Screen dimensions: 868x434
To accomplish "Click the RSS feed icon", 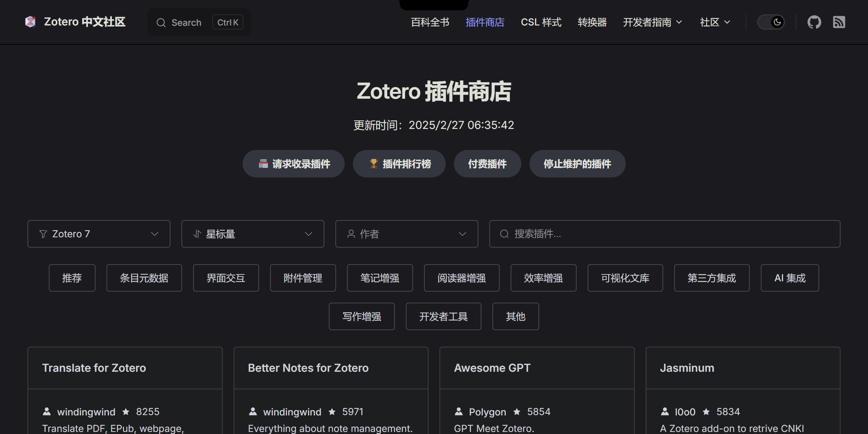I will point(838,22).
